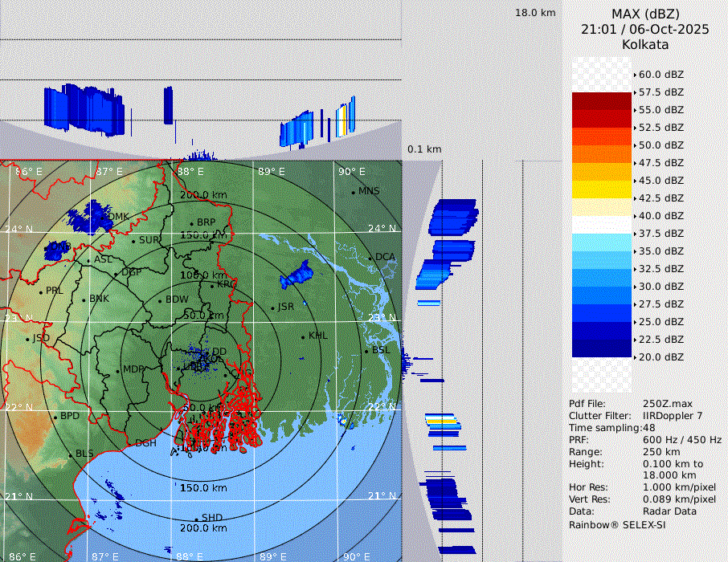This screenshot has width=728, height=562.
Task: Click dark red legend swatch above 55.0 dBZ
Action: (602, 101)
